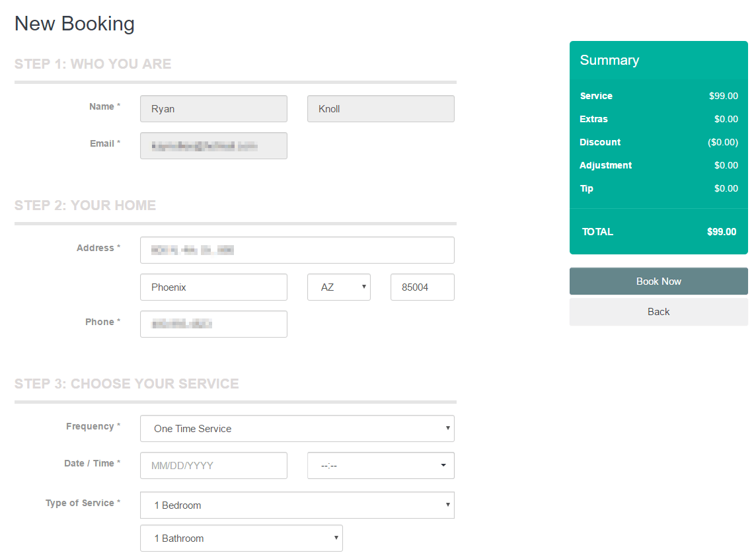Click the New Booking page title

tap(75, 24)
